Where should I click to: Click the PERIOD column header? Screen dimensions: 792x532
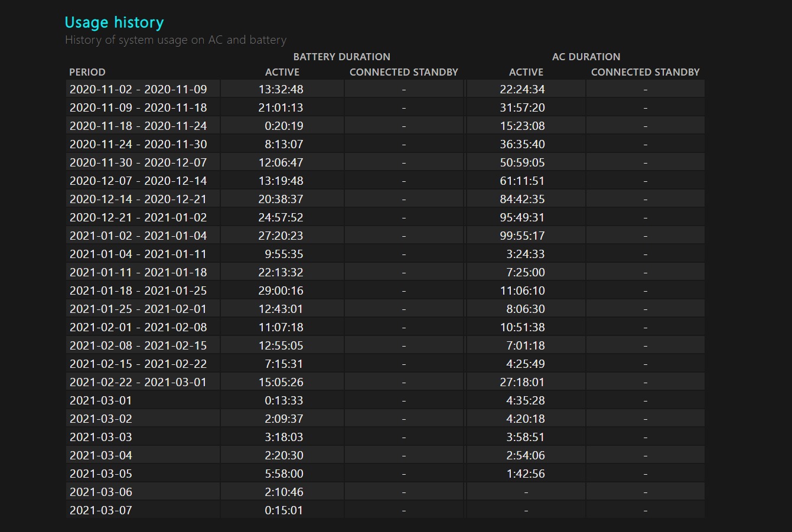(87, 72)
